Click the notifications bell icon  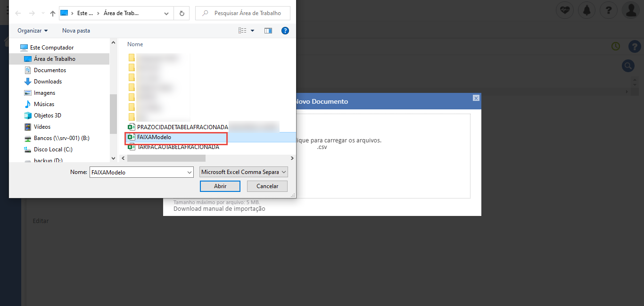coord(586,10)
